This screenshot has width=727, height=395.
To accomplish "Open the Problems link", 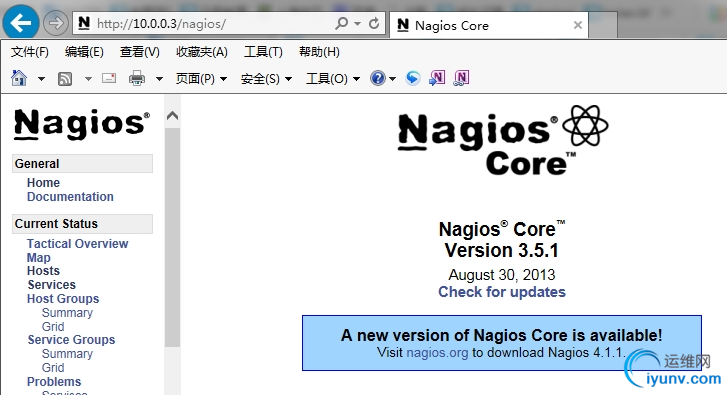I will 54,382.
